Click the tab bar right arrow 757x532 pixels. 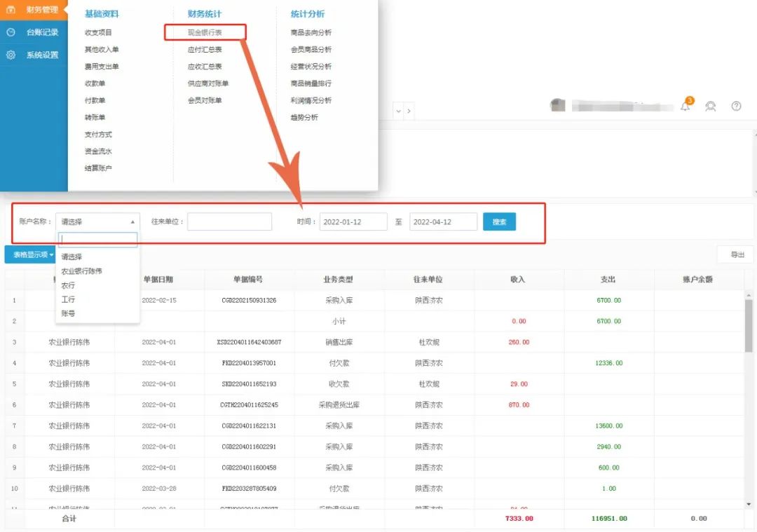click(409, 111)
